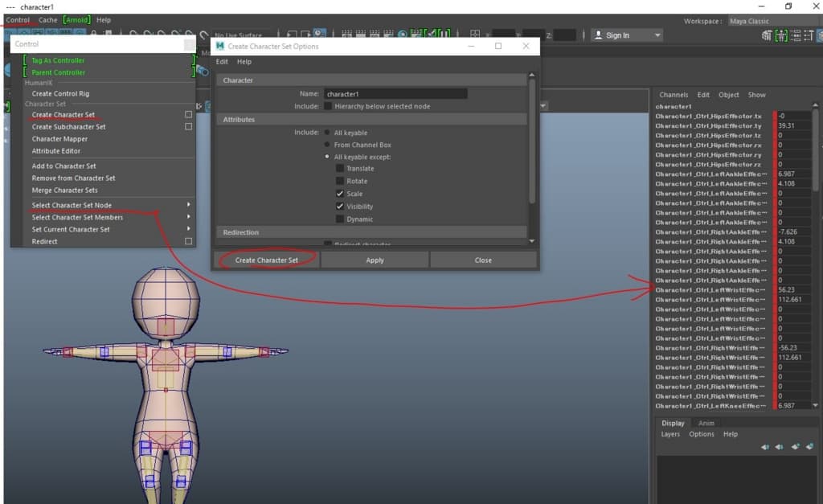Switch to the Anim layer tab
Image resolution: width=823 pixels, height=504 pixels.
(706, 423)
